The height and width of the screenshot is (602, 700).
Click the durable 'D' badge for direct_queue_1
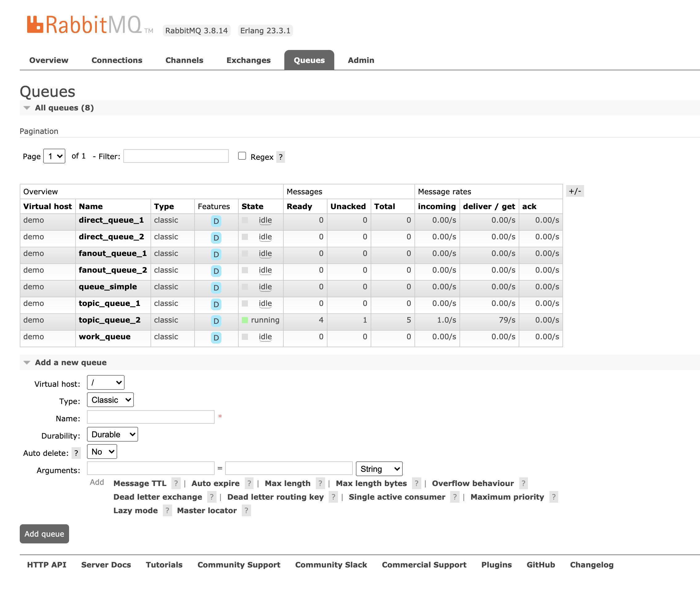[216, 221]
